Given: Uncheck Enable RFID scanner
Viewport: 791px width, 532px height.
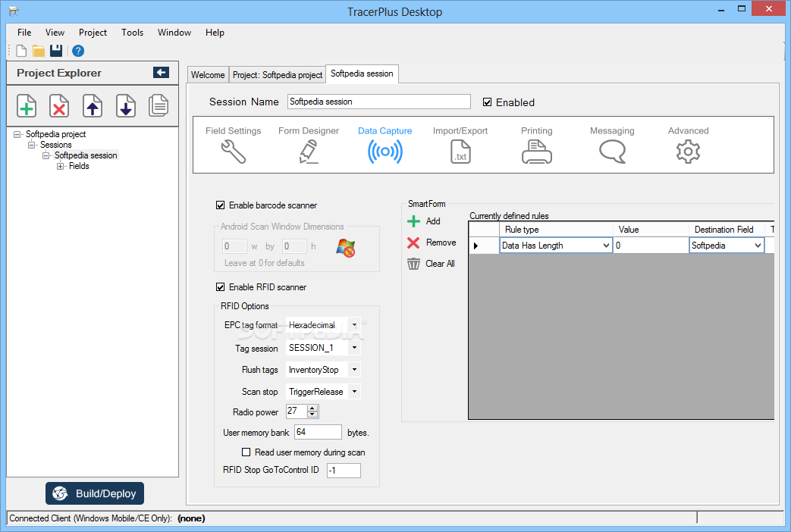Looking at the screenshot, I should pos(221,287).
